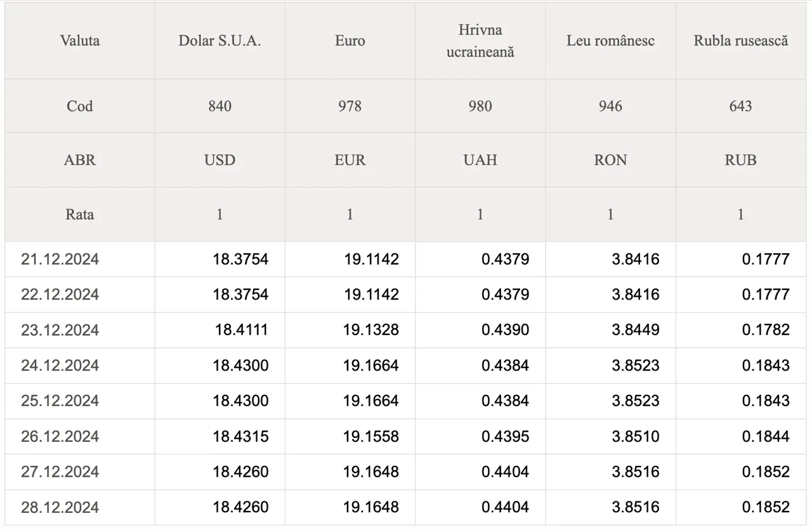Click the currency code 980 cell
The width and height of the screenshot is (812, 530).
(x=480, y=106)
